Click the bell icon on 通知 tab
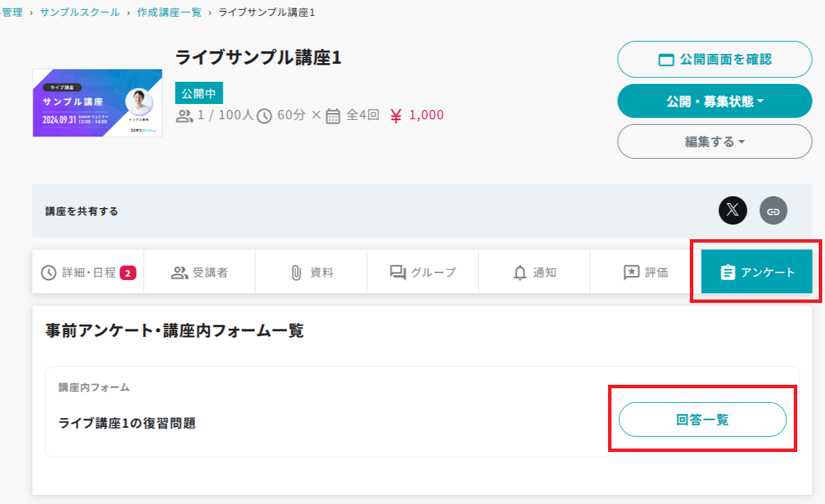 [520, 272]
